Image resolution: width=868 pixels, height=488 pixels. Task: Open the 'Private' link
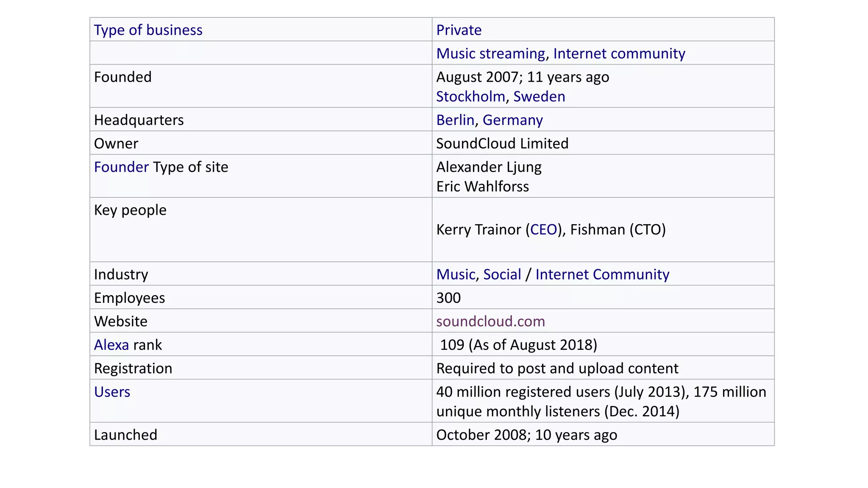(459, 30)
